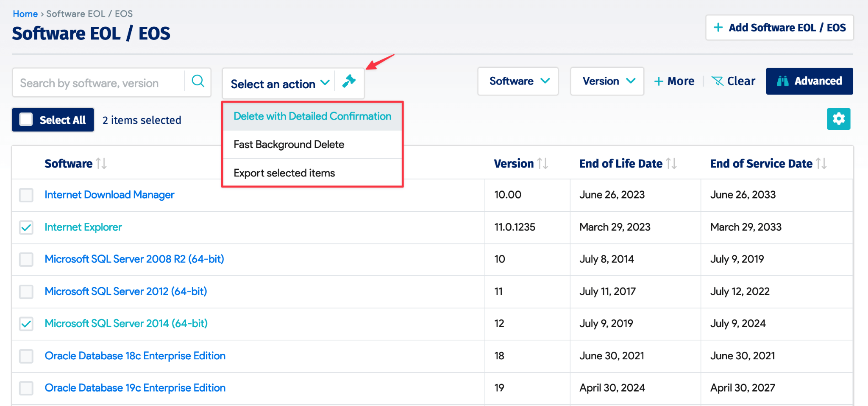Click the 2 items selected text

(142, 120)
